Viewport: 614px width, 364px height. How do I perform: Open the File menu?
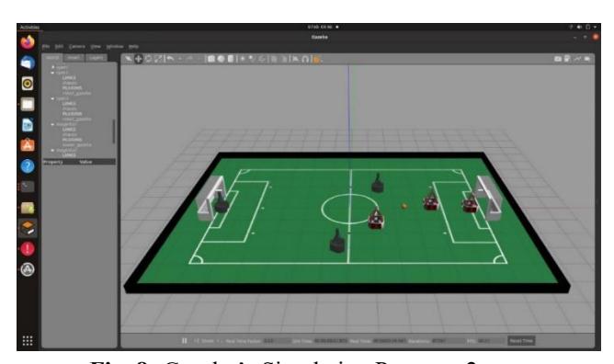coord(46,46)
